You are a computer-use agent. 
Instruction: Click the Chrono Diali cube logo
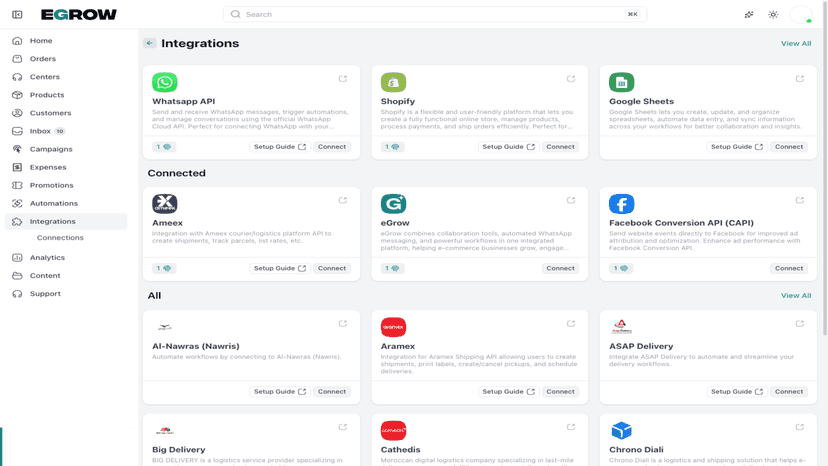(622, 431)
